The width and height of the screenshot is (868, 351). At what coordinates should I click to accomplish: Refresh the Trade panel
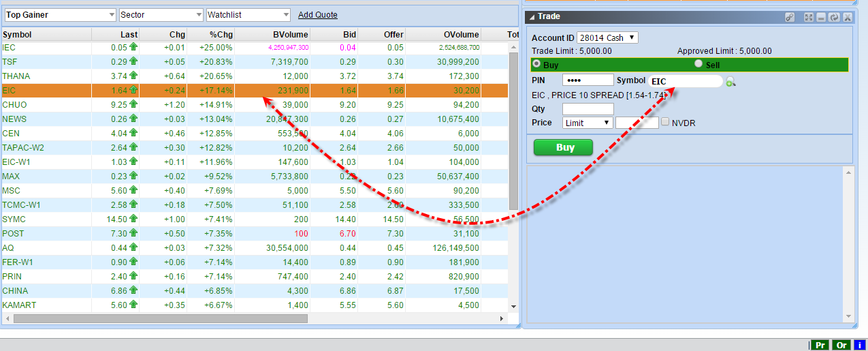834,17
